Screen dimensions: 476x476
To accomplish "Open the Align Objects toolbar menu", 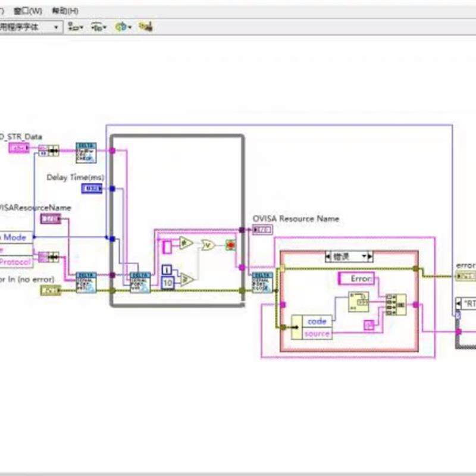I will point(76,27).
